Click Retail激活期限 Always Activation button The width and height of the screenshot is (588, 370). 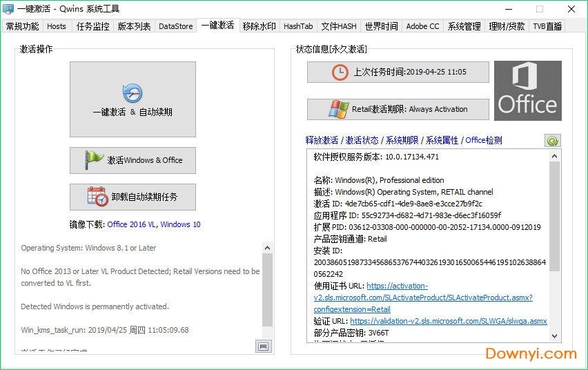[x=398, y=109]
